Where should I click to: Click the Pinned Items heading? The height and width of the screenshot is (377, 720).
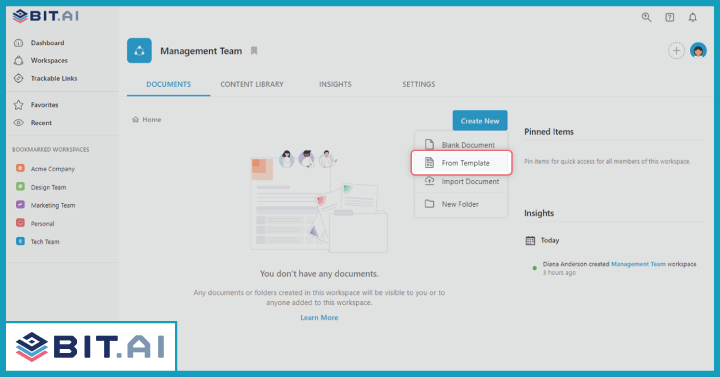click(549, 132)
